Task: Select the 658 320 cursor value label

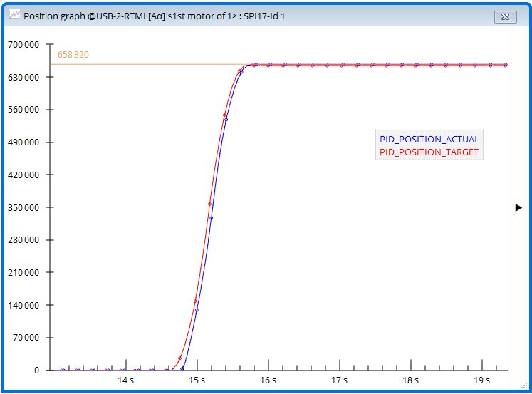Action: 73,55
